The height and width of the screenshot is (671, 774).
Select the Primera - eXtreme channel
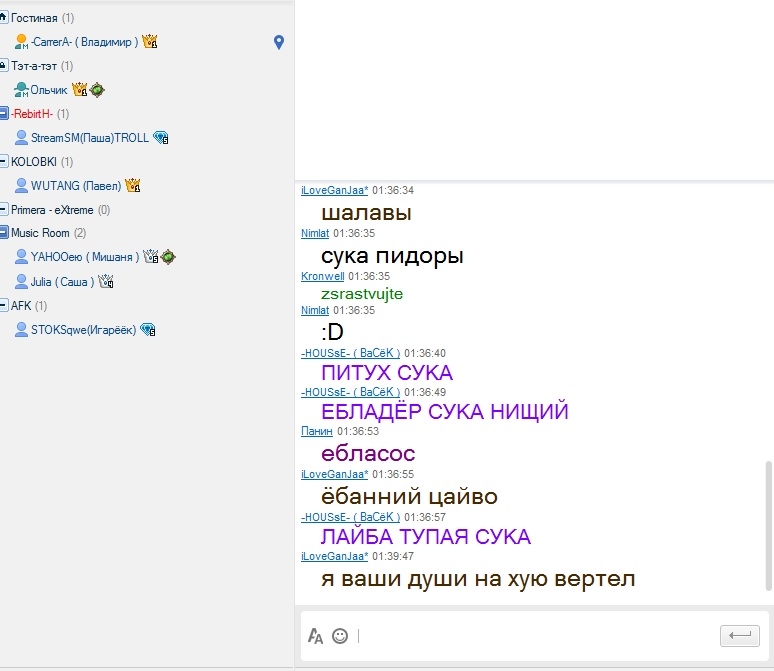pyautogui.click(x=51, y=210)
